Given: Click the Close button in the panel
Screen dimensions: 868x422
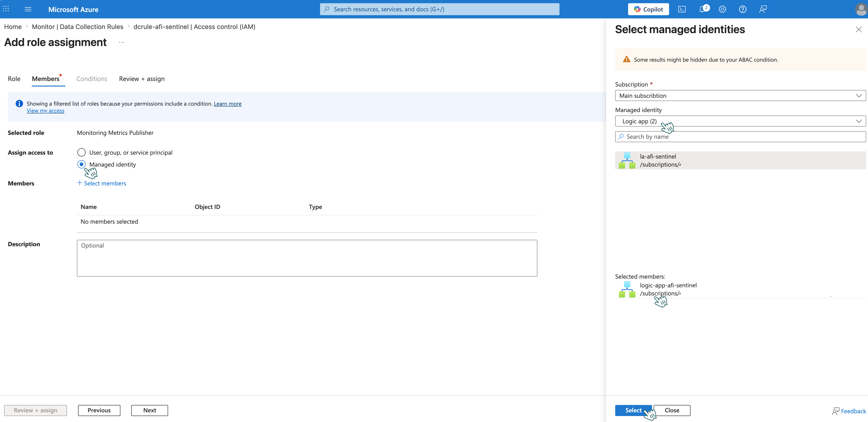Looking at the screenshot, I should (x=672, y=410).
